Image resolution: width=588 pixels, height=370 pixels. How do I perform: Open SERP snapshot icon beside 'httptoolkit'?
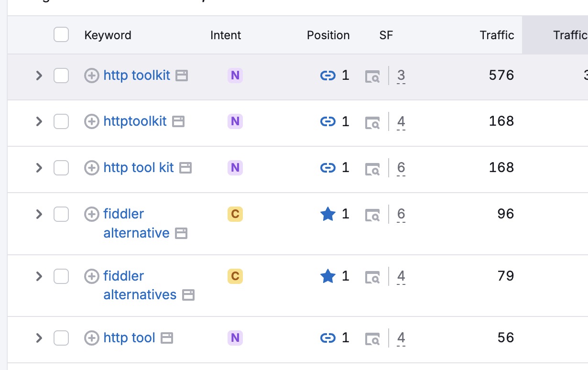click(x=178, y=121)
